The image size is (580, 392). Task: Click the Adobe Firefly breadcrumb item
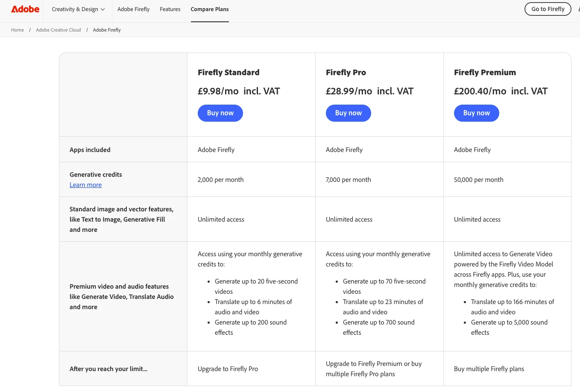click(107, 30)
